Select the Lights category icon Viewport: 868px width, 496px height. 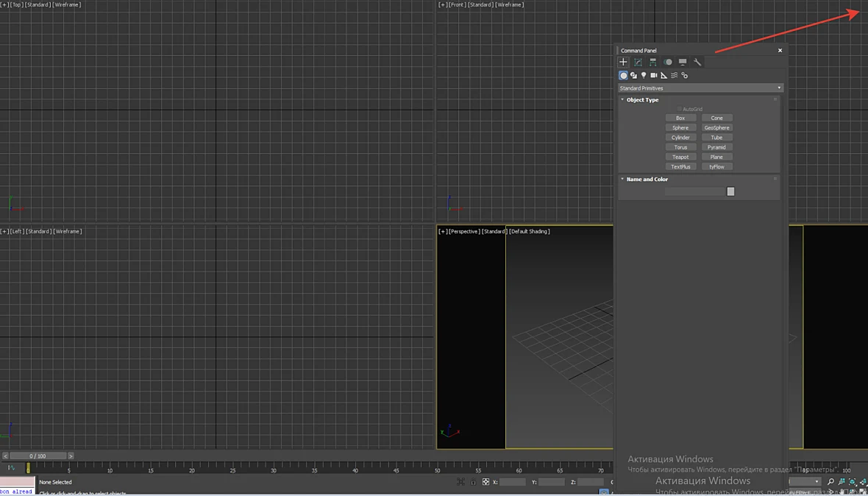[x=644, y=75]
